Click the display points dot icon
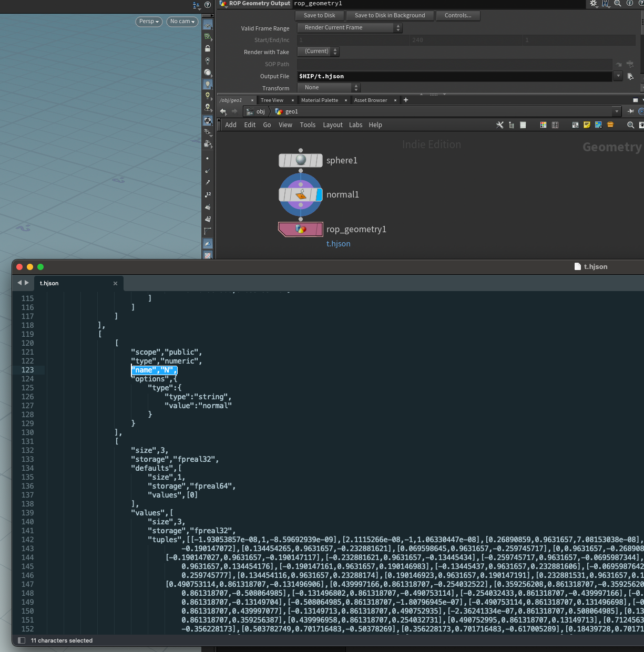The width and height of the screenshot is (644, 652). pyautogui.click(x=208, y=158)
